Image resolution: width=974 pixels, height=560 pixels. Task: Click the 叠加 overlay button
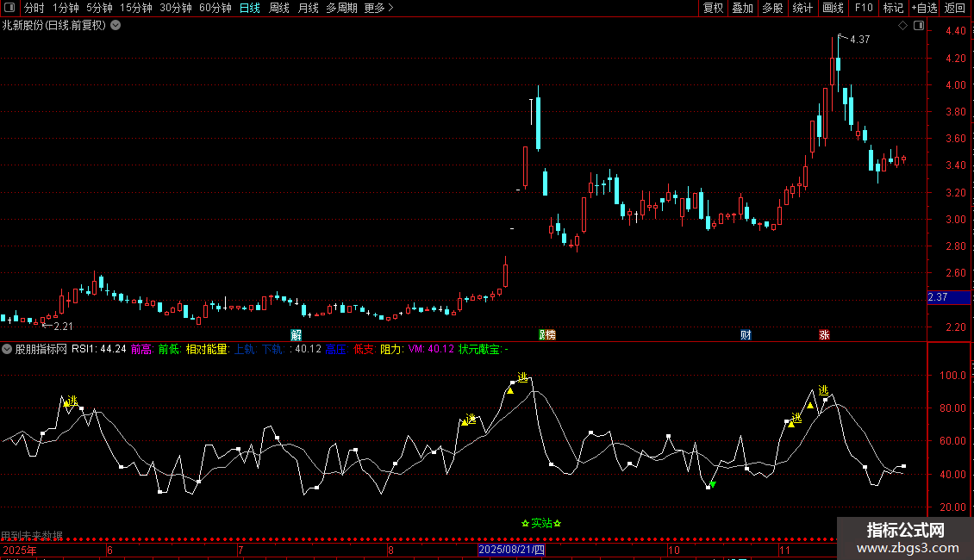743,8
